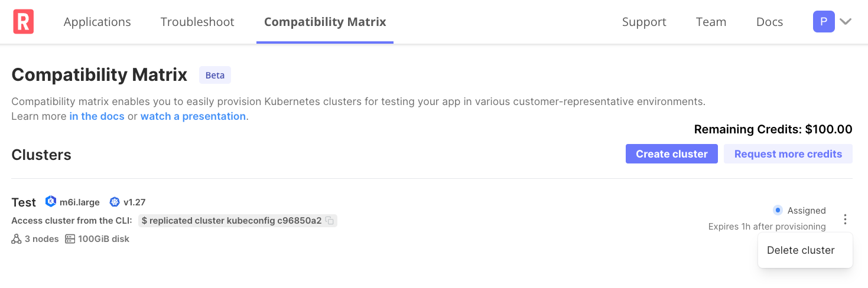Click the blue Assigned status indicator
This screenshot has width=868, height=288.
[778, 210]
